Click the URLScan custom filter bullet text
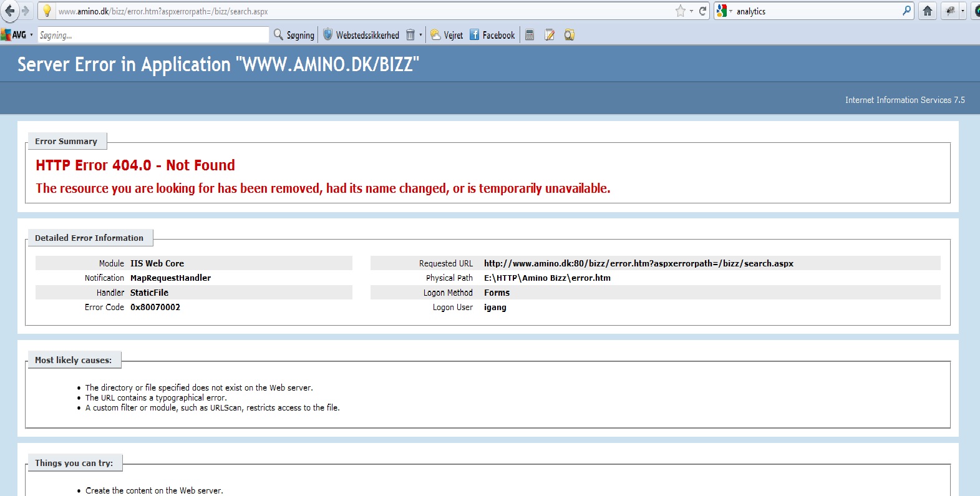Viewport: 980px width, 496px height. tap(213, 407)
